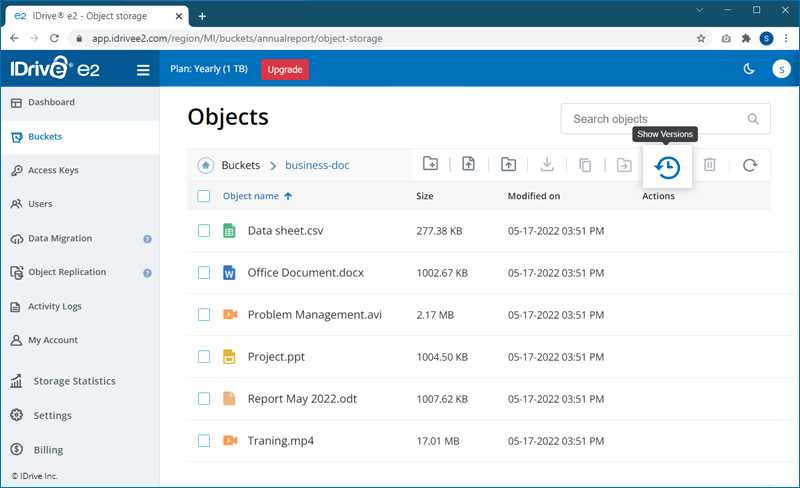Screen dimensions: 800x488
Task: Tick the select-all checkbox in the header
Action: 204,196
